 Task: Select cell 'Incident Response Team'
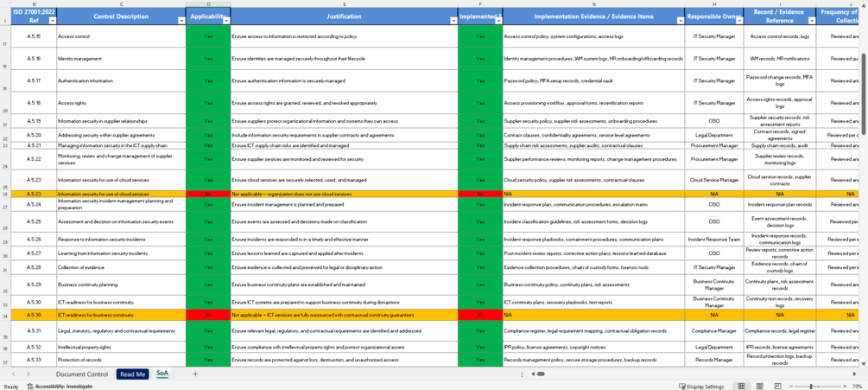[714, 240]
